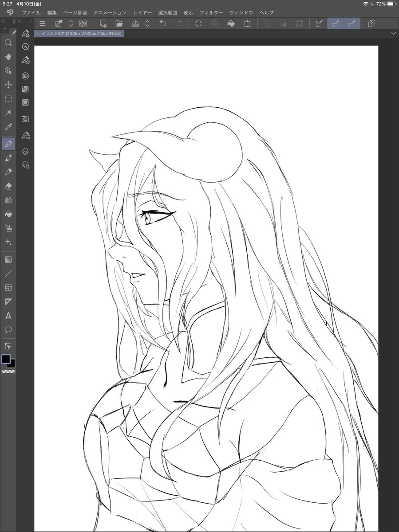Select the Hand move-view tool
Image resolution: width=399 pixels, height=532 pixels.
click(8, 57)
